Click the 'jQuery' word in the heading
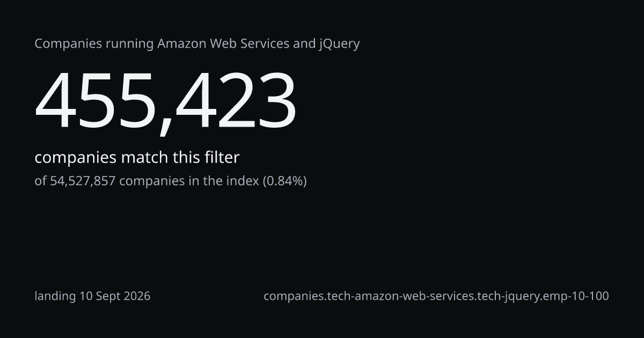This screenshot has height=338, width=644. pyautogui.click(x=339, y=44)
